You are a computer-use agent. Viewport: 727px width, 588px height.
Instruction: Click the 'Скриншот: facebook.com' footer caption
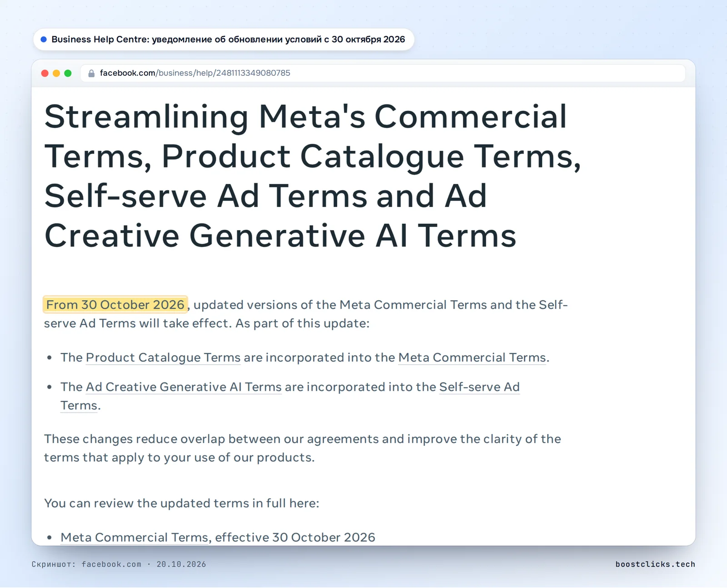pyautogui.click(x=119, y=564)
